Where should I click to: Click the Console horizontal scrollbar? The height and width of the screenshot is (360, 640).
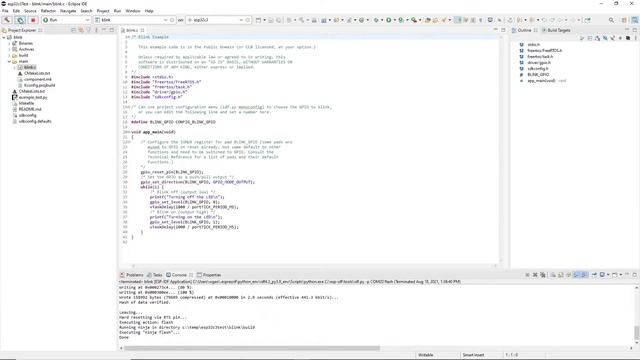point(252,348)
